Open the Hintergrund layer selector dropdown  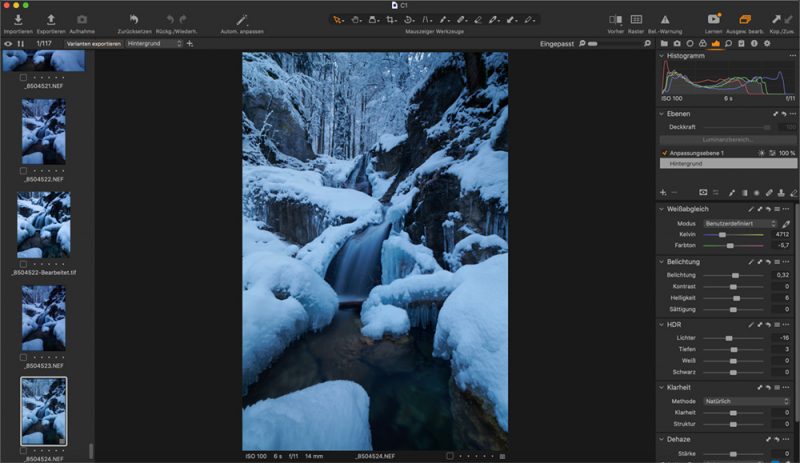[154, 44]
